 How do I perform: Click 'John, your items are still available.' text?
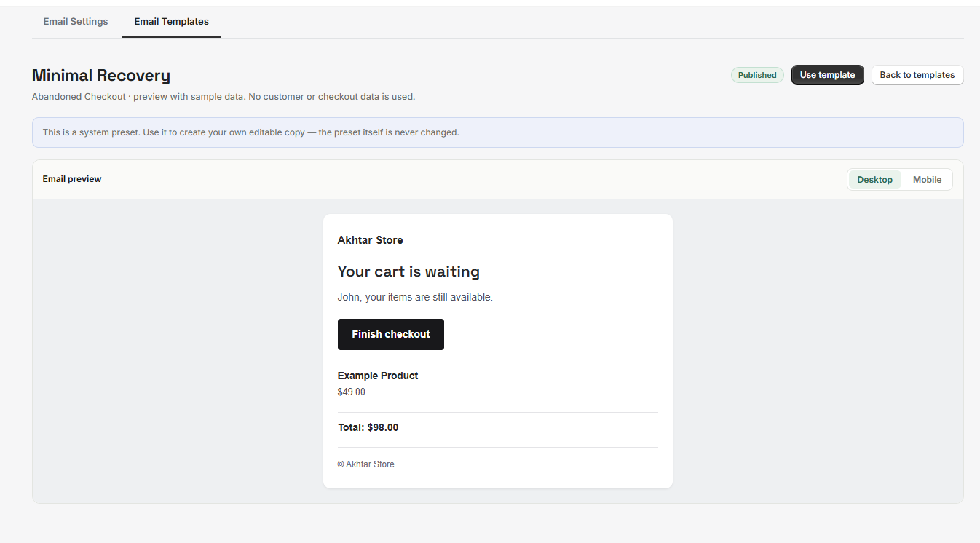click(x=415, y=297)
